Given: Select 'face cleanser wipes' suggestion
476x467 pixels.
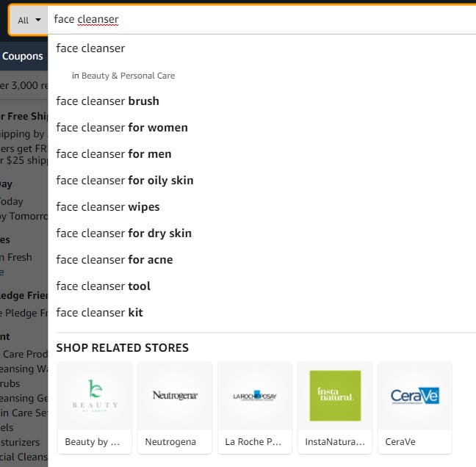Looking at the screenshot, I should 108,207.
